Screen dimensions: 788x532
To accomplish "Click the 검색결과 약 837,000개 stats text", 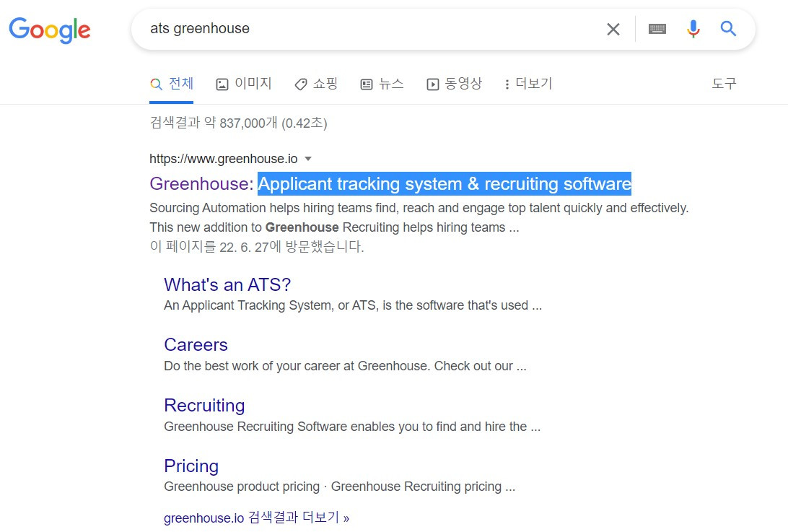I will pos(238,123).
